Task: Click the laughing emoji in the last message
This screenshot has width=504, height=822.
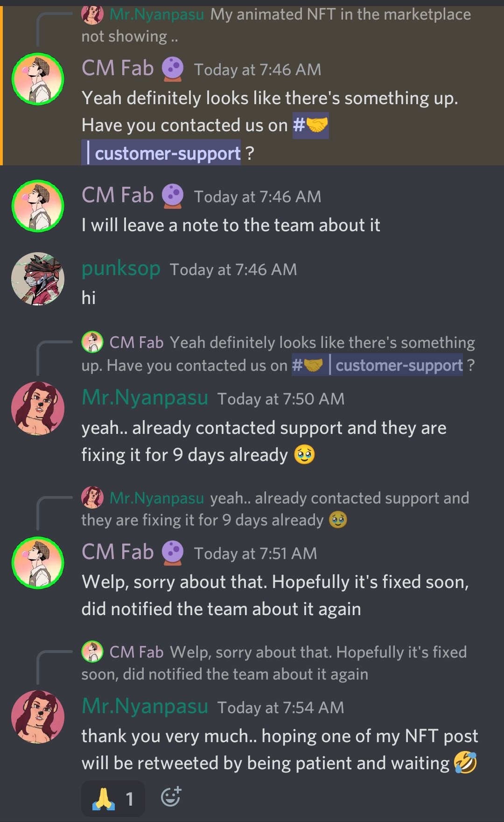Action: pyautogui.click(x=466, y=763)
